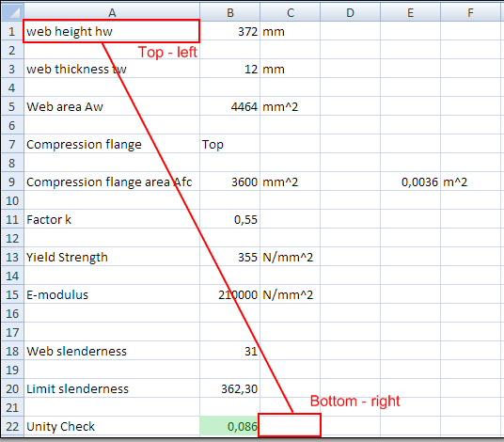504x442 pixels.
Task: Select column F header
Action: 470,12
